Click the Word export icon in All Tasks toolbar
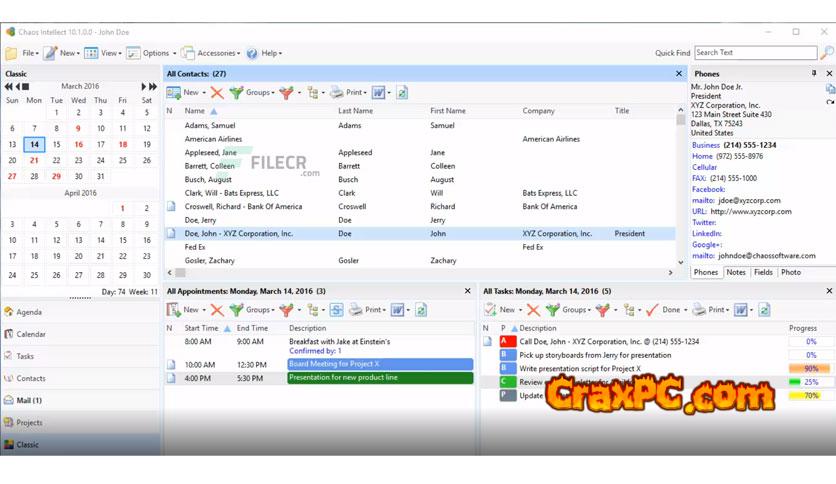836x484 pixels. [x=741, y=310]
